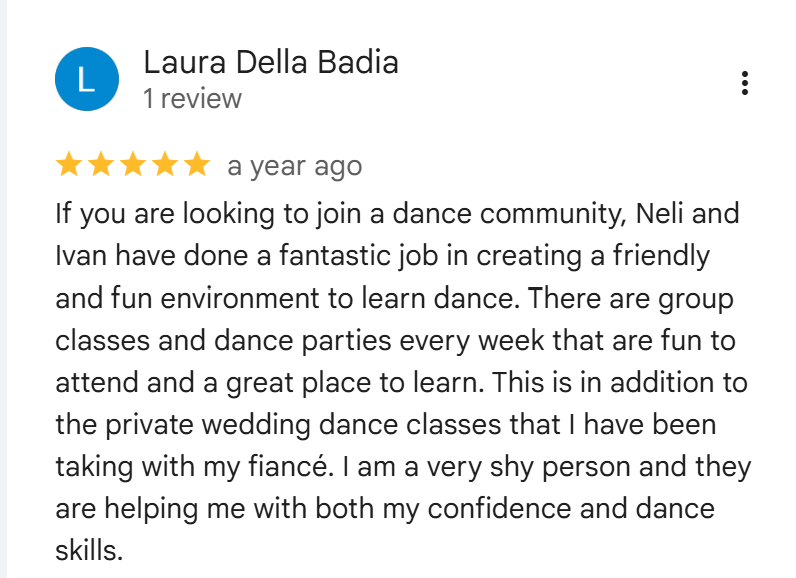Click the fourth yellow rating star

click(x=164, y=165)
